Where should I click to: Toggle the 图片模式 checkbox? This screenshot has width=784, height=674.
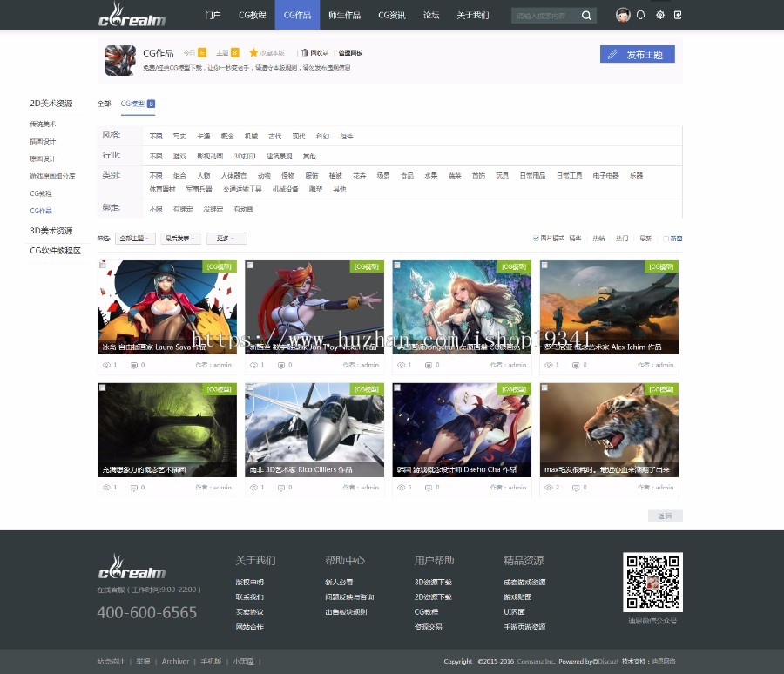[x=536, y=238]
